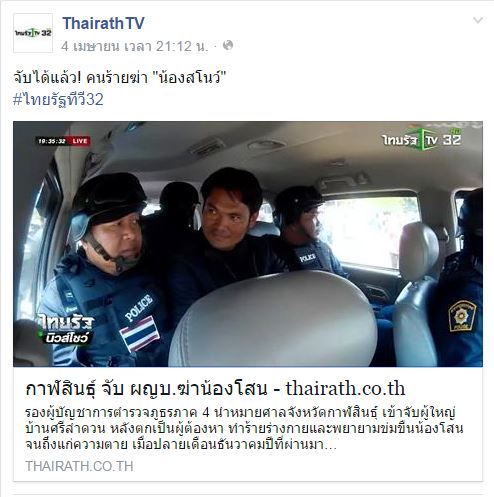Click the yellow police shoulder emblem badge

click(462, 315)
